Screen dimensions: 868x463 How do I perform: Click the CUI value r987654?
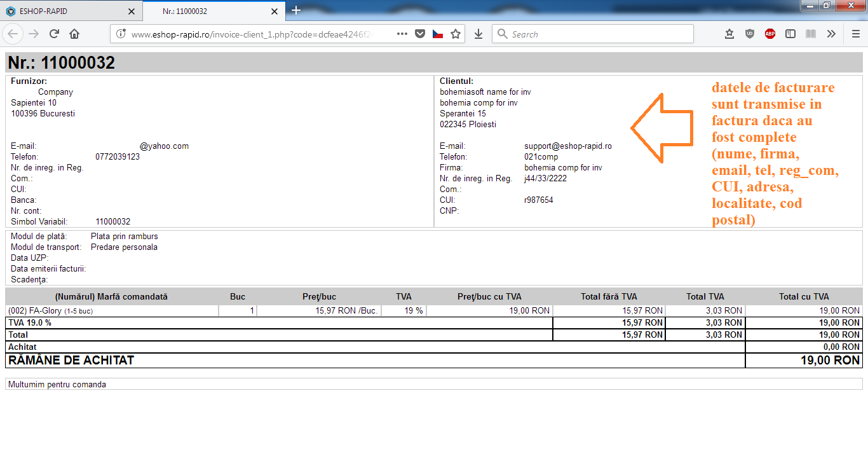[538, 200]
